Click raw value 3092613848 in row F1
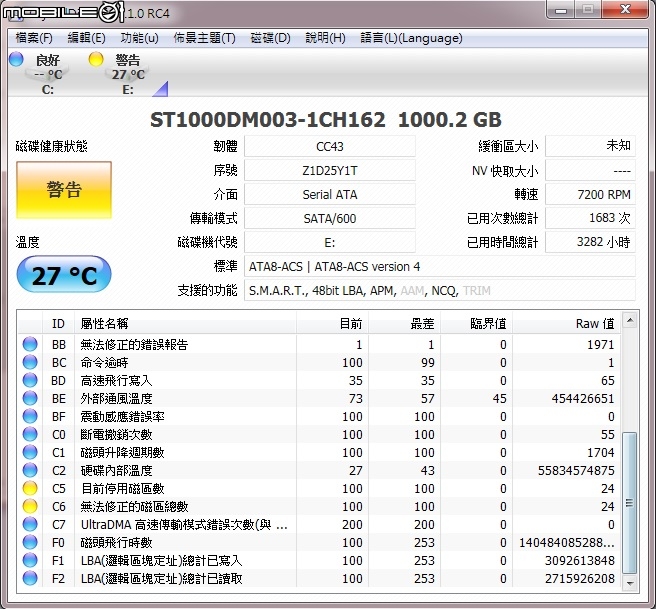Image resolution: width=656 pixels, height=609 pixels. tap(579, 560)
